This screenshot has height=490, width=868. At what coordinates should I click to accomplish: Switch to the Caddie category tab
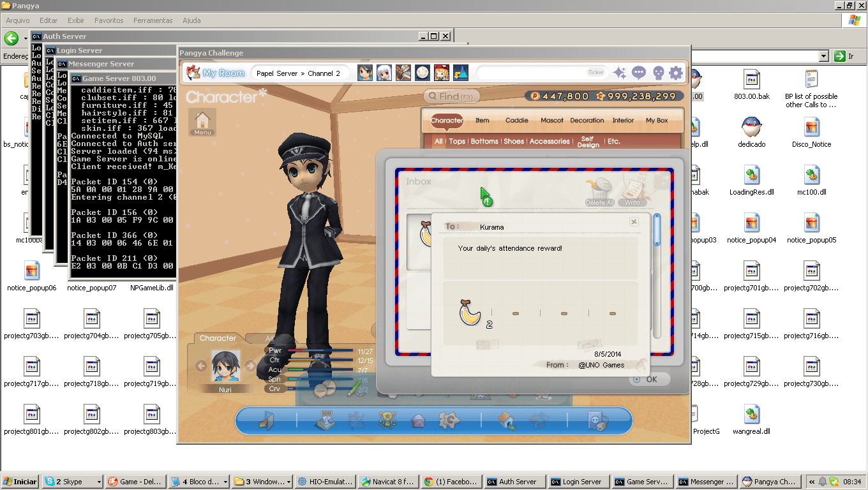click(517, 120)
